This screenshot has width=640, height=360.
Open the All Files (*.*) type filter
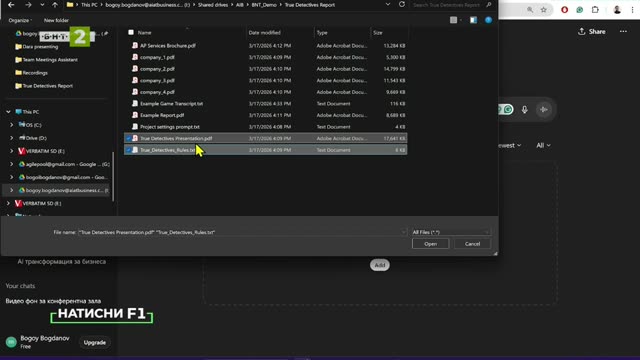tap(450, 232)
